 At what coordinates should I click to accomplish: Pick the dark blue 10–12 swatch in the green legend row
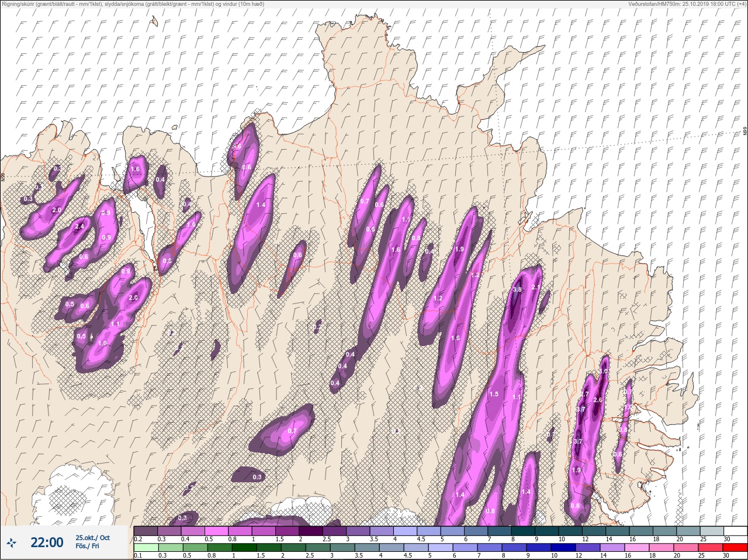tap(563, 548)
